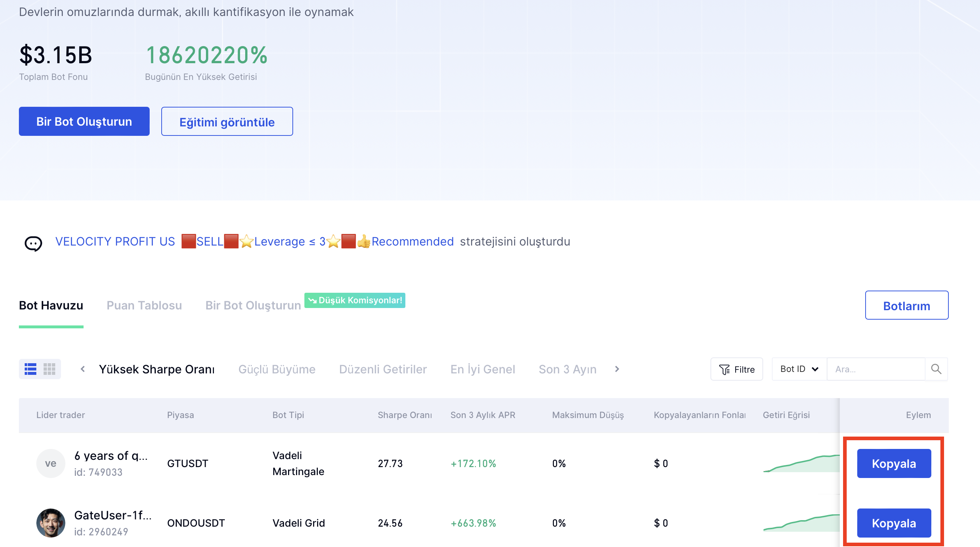The width and height of the screenshot is (980, 547).
Task: Open the Filtre filter options
Action: [x=737, y=369]
